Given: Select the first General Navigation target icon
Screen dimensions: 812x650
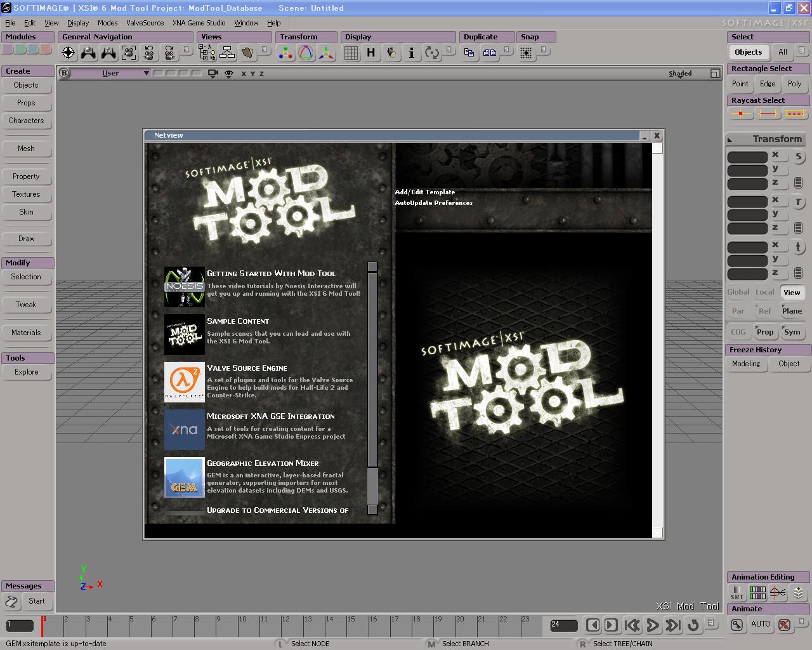Looking at the screenshot, I should tap(68, 53).
